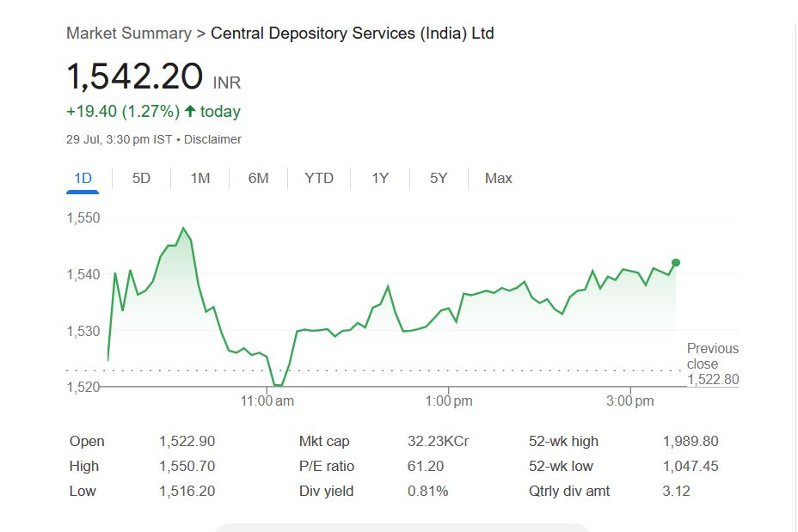Open the 6M time range
This screenshot has width=798, height=532.
point(258,179)
